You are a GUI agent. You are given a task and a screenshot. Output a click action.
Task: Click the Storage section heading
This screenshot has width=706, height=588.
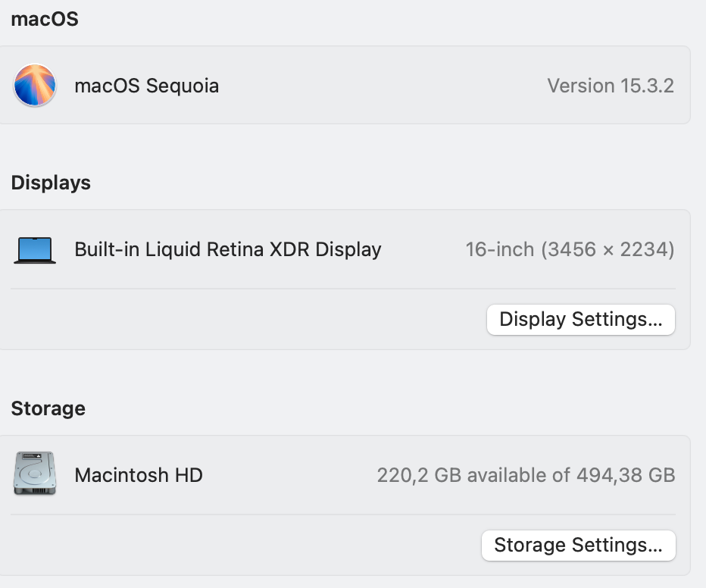tap(48, 408)
